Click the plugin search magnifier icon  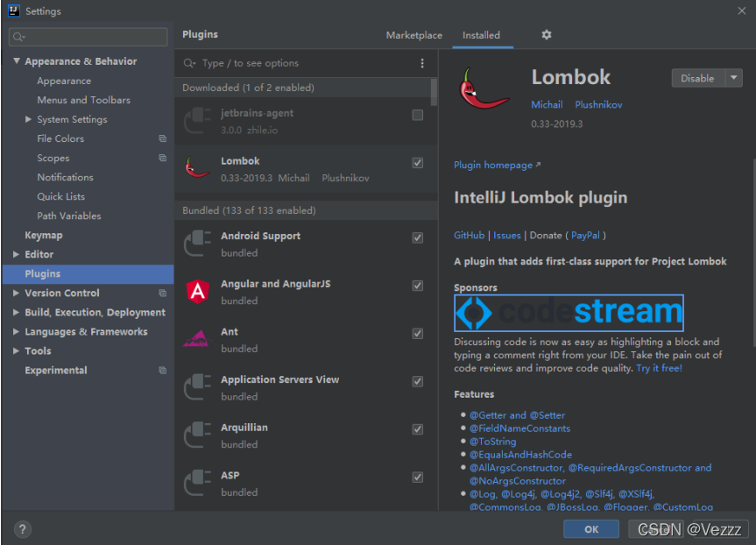pyautogui.click(x=189, y=63)
